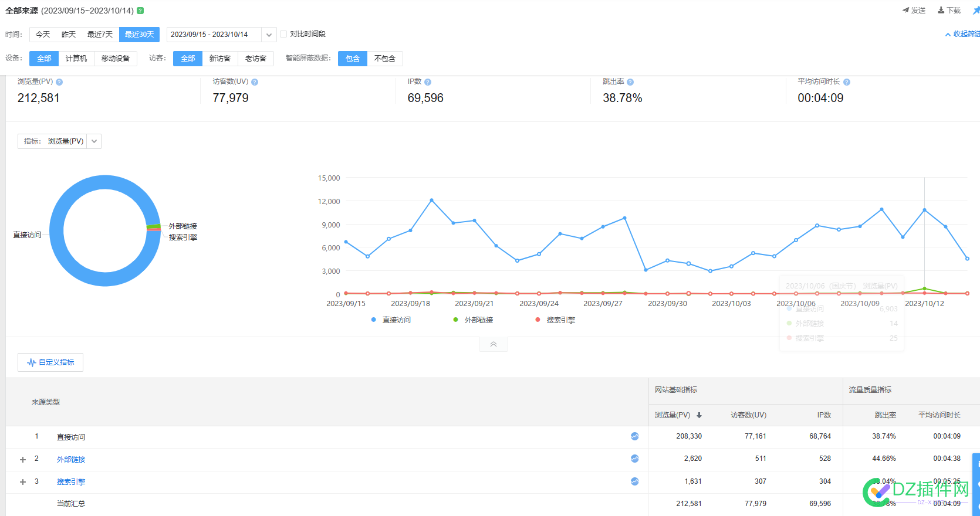Click the Send (发送) icon

point(905,10)
